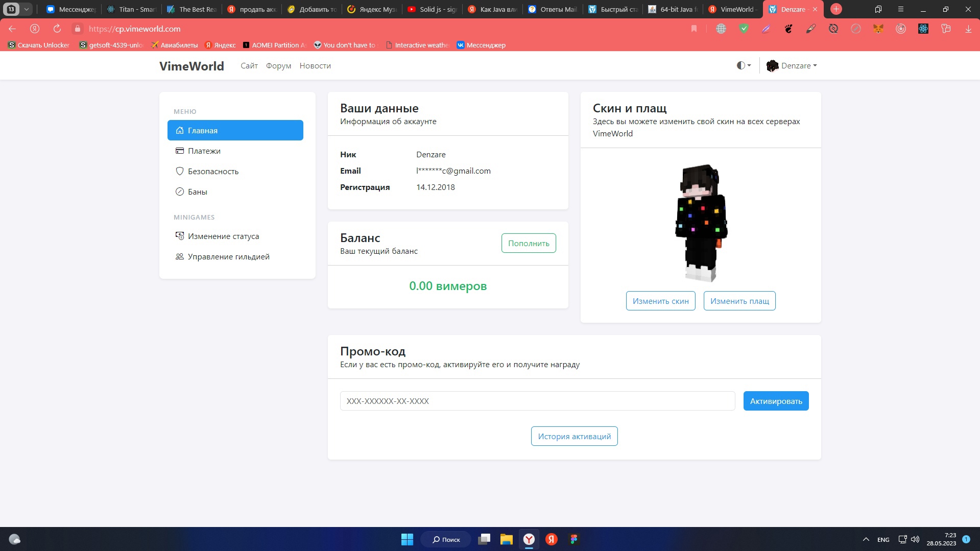Open a new browser tab
The image size is (980, 551).
[x=836, y=9]
